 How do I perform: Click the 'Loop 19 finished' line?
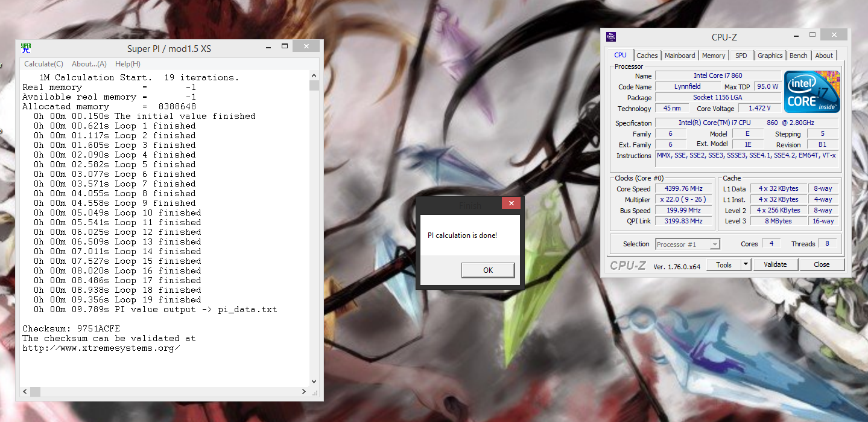pos(118,299)
